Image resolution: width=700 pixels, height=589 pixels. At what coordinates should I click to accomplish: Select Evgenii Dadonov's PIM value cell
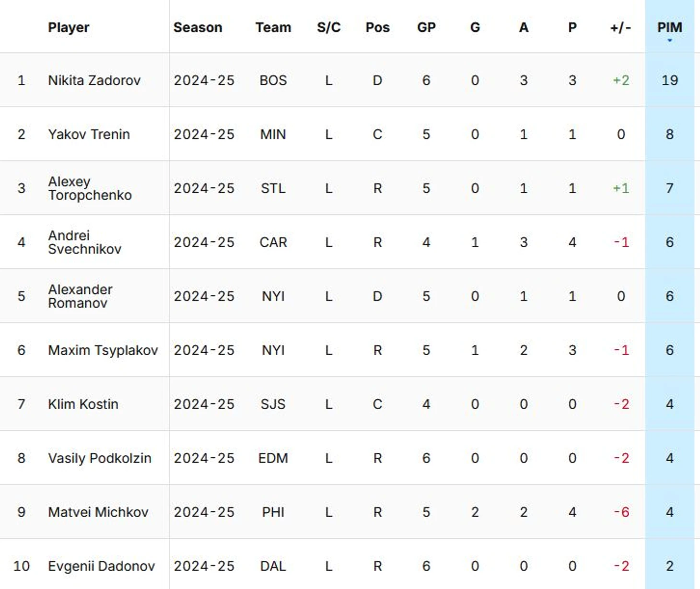point(669,566)
